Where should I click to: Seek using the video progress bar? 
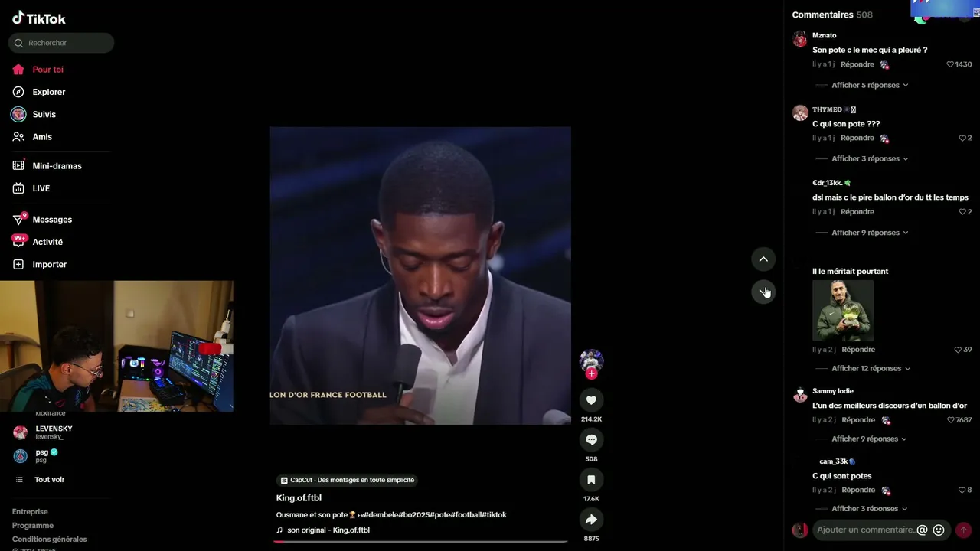pyautogui.click(x=420, y=541)
